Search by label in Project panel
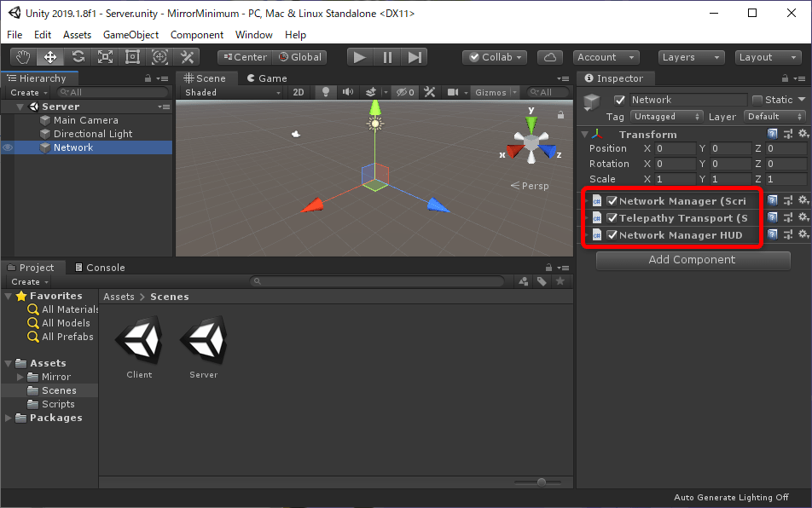The height and width of the screenshot is (508, 812). 542,281
